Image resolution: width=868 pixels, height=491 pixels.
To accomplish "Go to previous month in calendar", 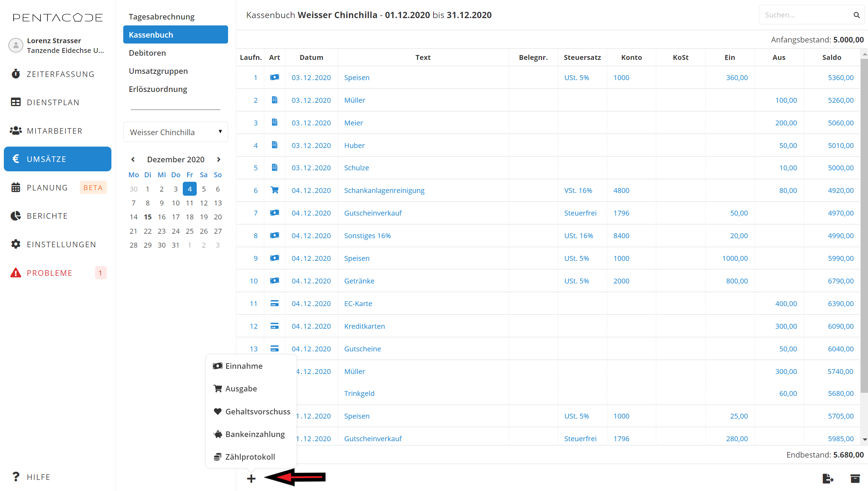I will pos(133,159).
